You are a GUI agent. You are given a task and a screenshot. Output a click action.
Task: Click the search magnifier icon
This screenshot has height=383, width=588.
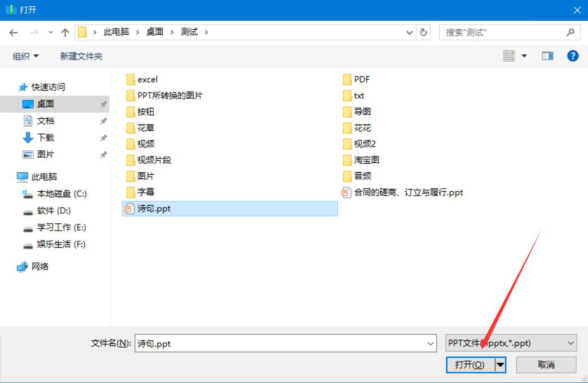[571, 33]
